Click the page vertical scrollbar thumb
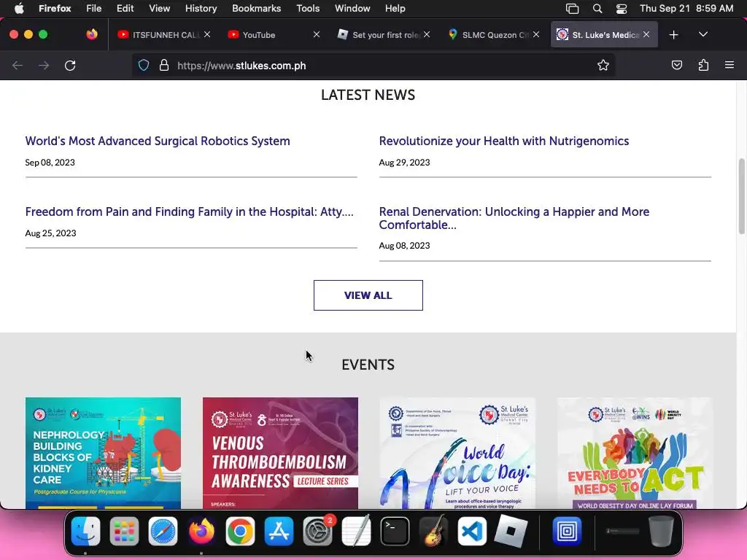Viewport: 747px width, 560px height. point(741,196)
